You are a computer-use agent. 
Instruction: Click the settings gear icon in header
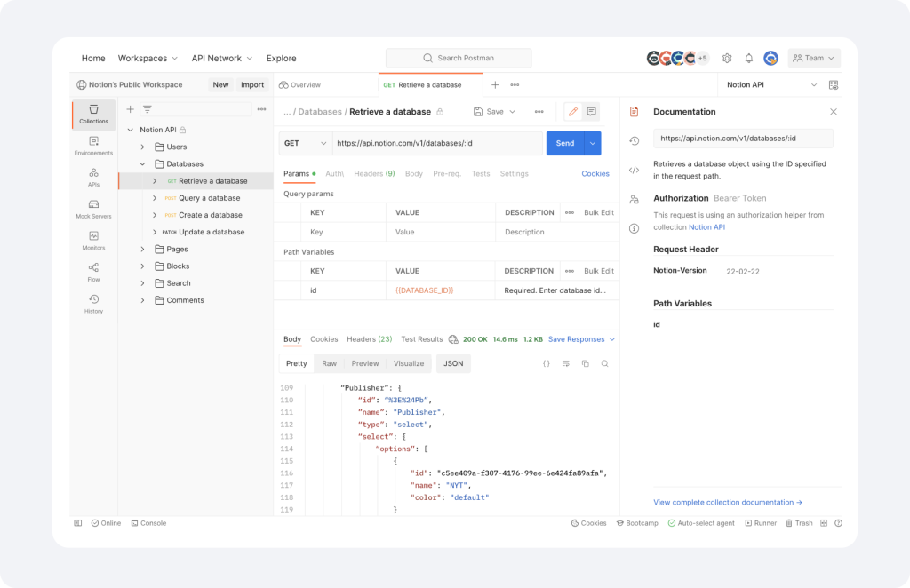click(727, 58)
